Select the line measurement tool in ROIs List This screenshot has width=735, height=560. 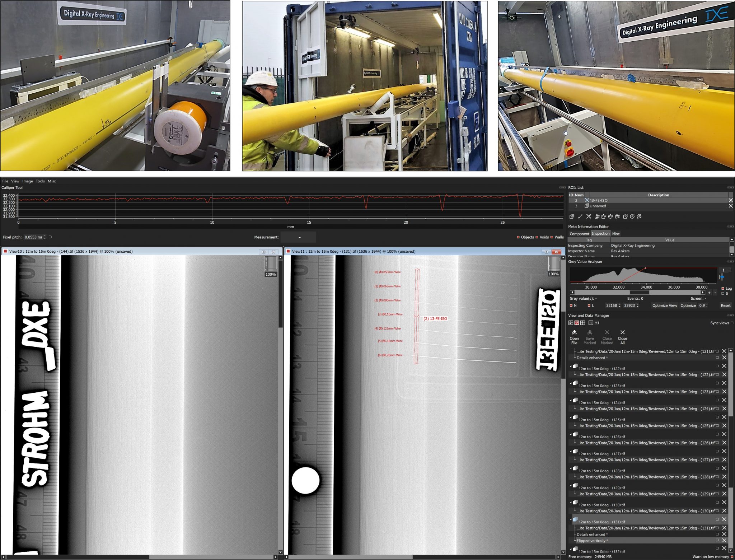[580, 216]
